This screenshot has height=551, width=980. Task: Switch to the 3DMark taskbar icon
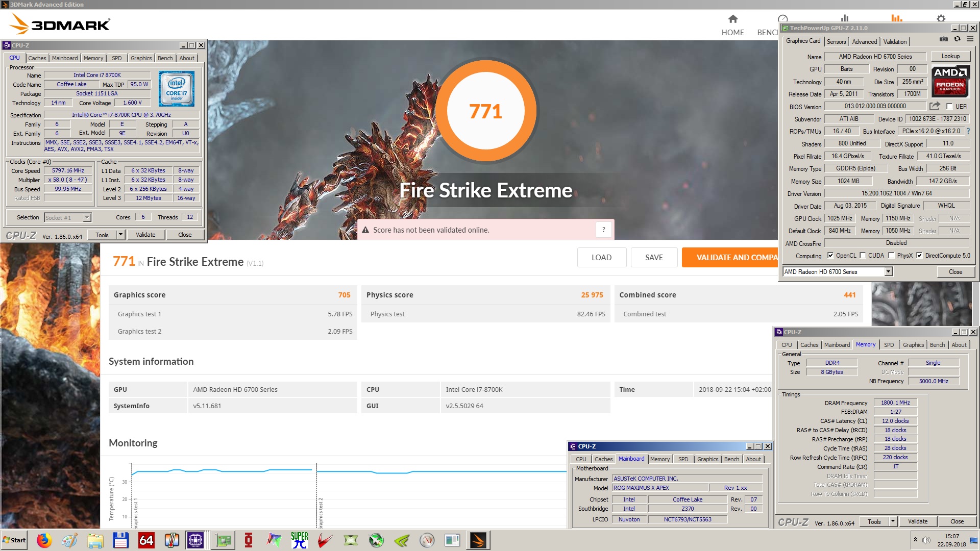point(478,540)
